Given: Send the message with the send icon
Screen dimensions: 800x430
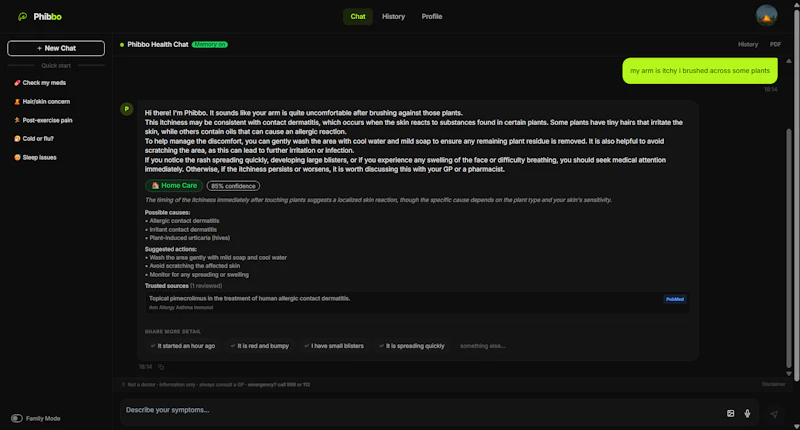Looking at the screenshot, I should point(774,414).
